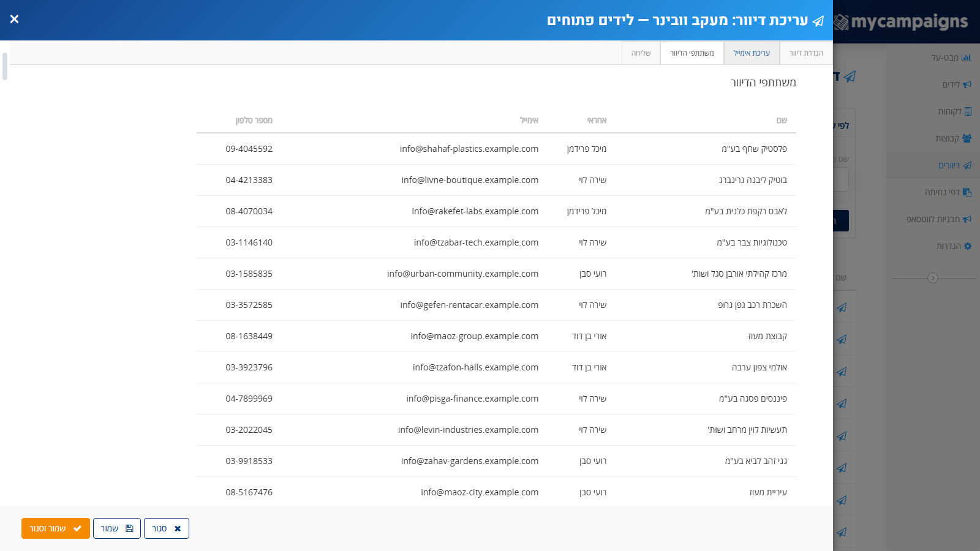Click phone number 04-7899969
Screen dimensions: 980x551
pyautogui.click(x=249, y=399)
